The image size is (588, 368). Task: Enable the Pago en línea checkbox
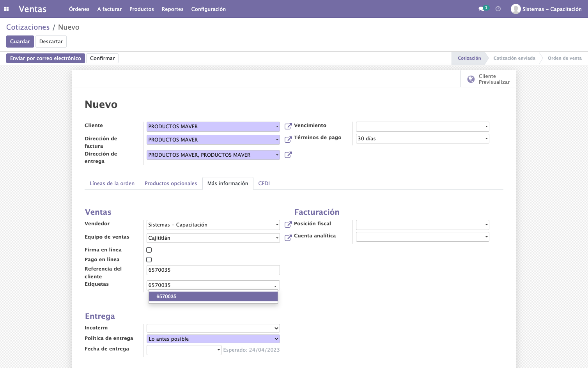[149, 260]
